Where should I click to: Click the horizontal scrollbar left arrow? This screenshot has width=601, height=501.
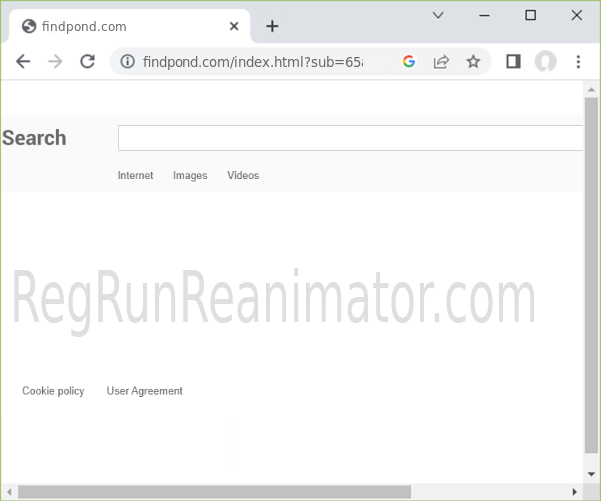[x=9, y=492]
